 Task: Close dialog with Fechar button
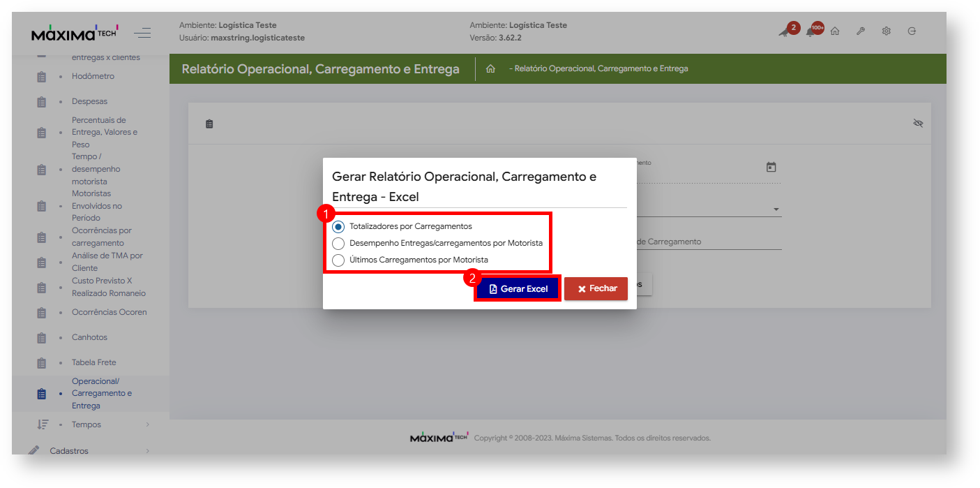coord(596,289)
